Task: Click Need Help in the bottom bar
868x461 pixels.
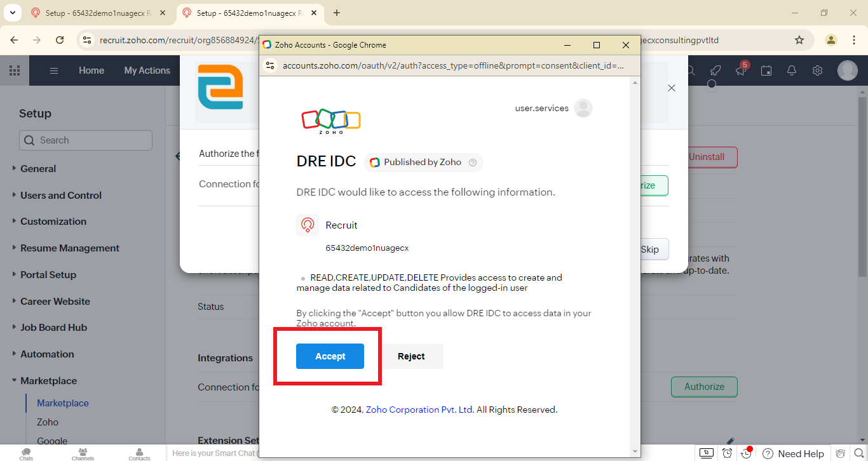Action: [794, 453]
